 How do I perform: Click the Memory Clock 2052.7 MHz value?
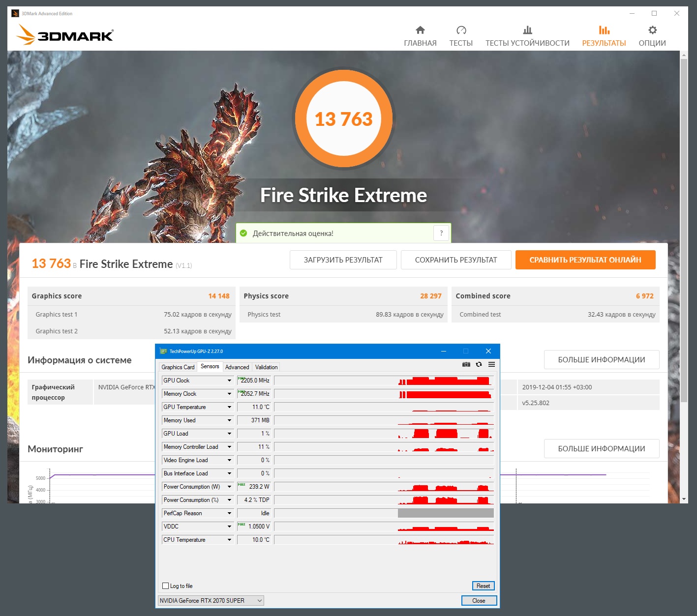coord(254,394)
